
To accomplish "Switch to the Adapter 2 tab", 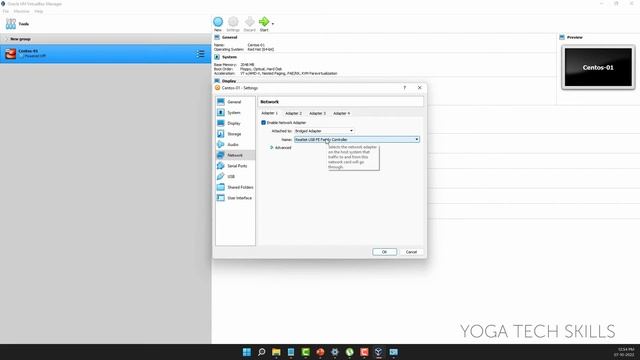I will pos(293,113).
